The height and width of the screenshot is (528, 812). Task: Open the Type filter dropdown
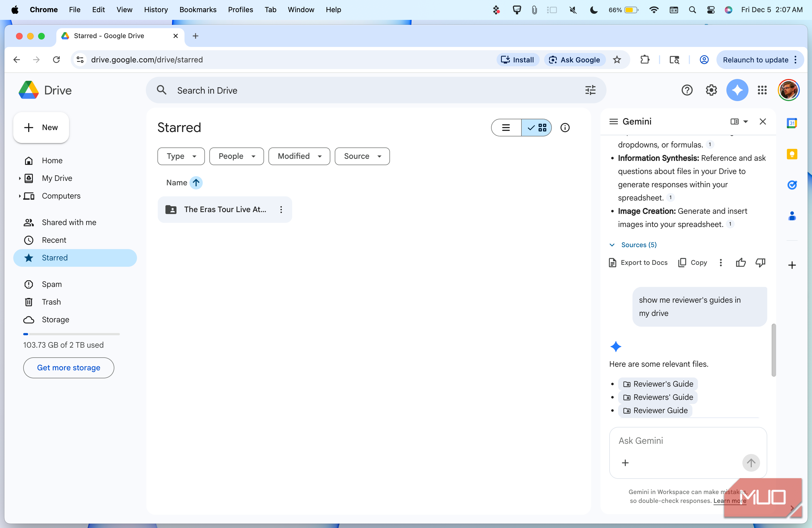coord(181,156)
